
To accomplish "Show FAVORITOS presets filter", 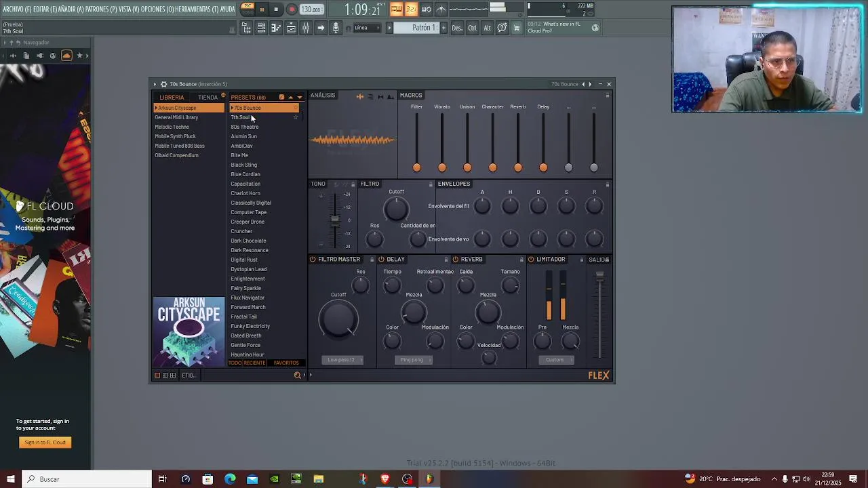I will [286, 363].
